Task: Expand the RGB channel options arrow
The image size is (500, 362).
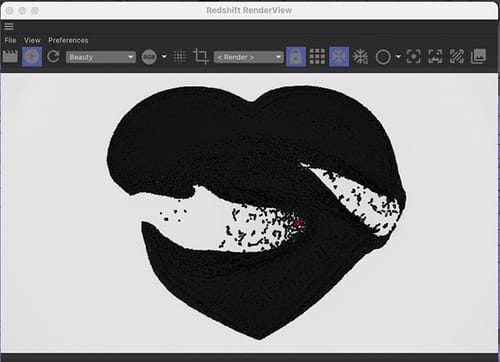Action: pyautogui.click(x=164, y=56)
